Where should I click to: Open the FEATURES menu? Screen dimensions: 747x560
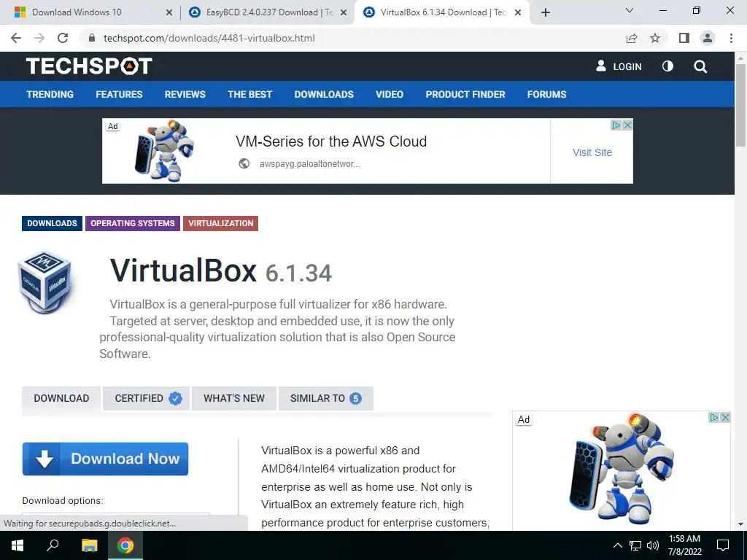tap(119, 94)
